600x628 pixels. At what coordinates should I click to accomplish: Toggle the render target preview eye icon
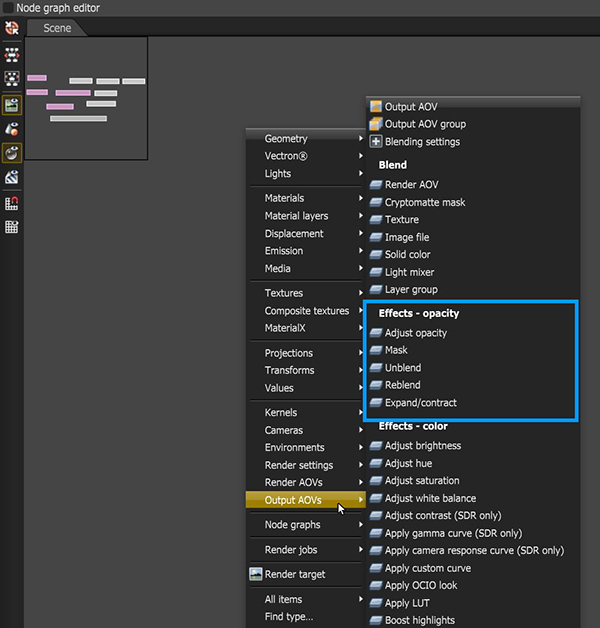pyautogui.click(x=12, y=105)
